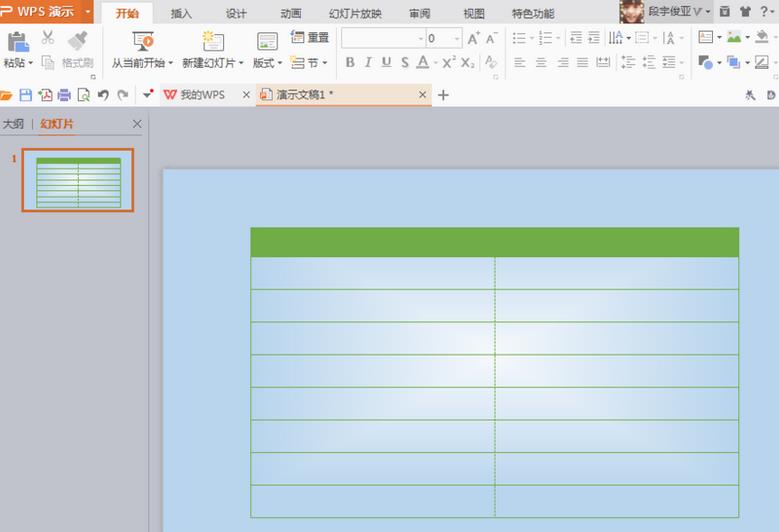Click the superscript X² icon

(x=449, y=62)
